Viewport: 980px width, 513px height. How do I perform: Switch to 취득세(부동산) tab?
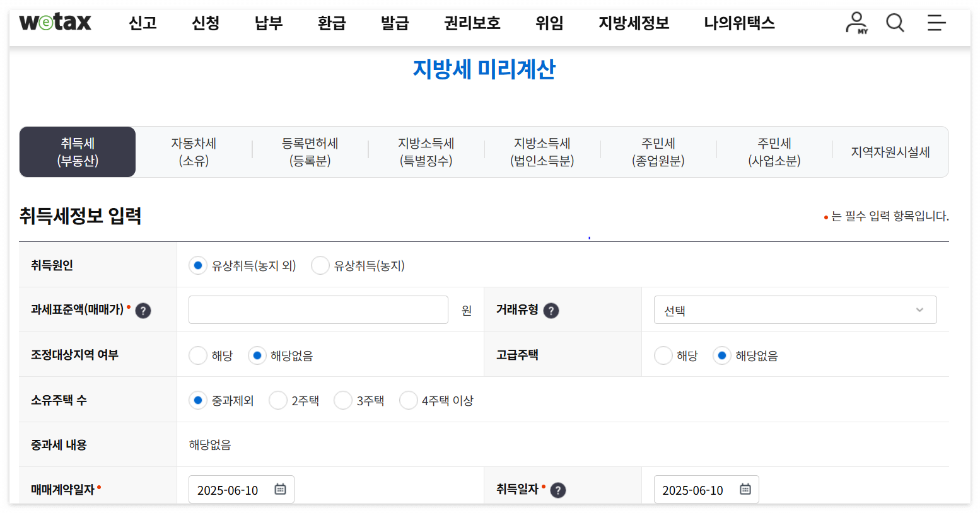78,152
